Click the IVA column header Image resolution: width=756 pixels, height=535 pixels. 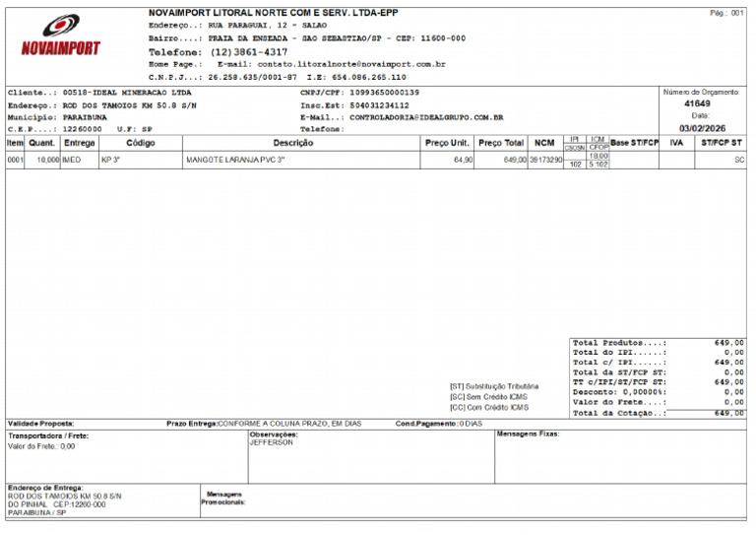coord(676,143)
